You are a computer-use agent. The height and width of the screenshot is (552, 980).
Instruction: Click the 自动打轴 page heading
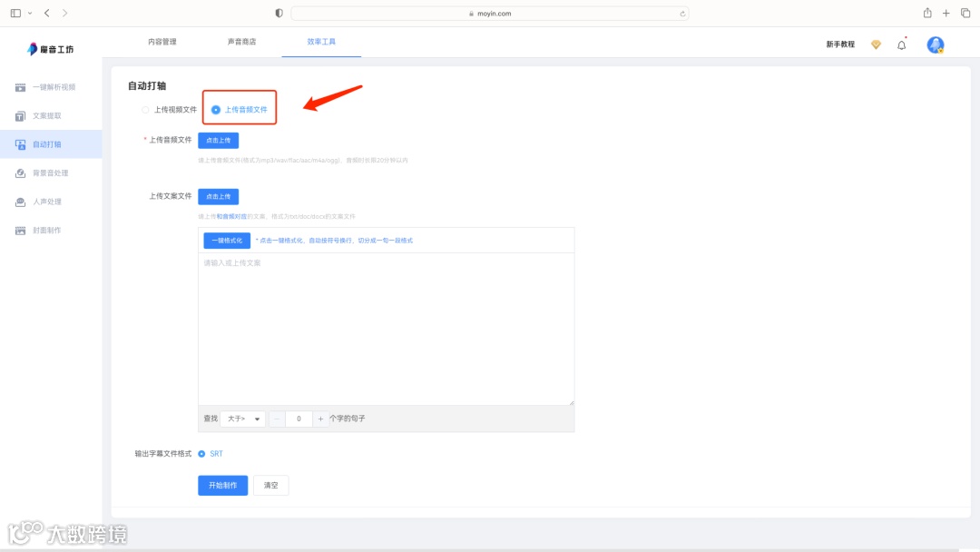pyautogui.click(x=147, y=86)
